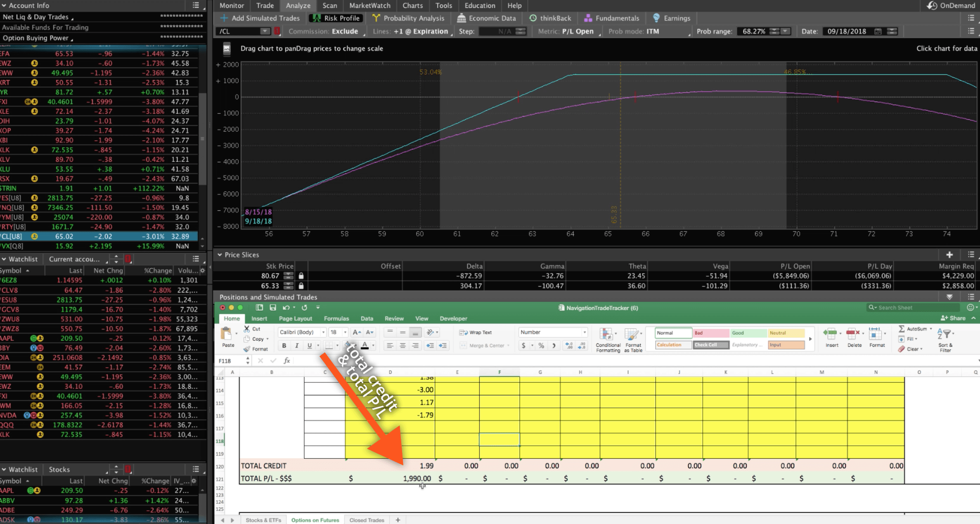Image resolution: width=980 pixels, height=524 pixels.
Task: Open the Number format dropdown
Action: click(x=584, y=332)
